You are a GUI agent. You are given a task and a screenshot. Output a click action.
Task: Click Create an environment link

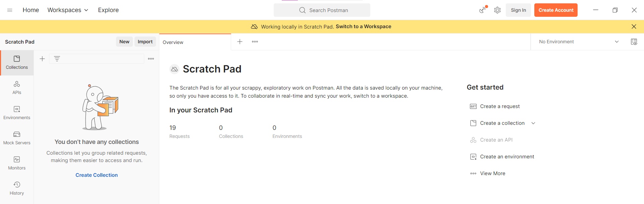click(x=507, y=157)
